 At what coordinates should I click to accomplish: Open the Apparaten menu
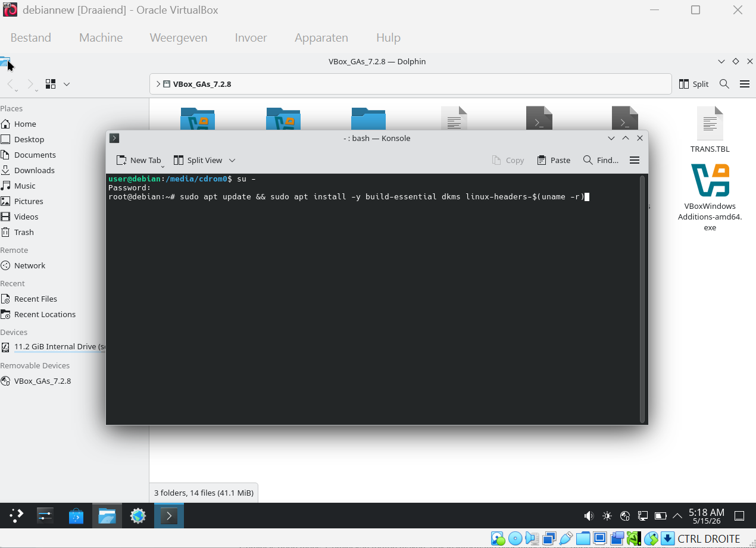pyautogui.click(x=321, y=37)
